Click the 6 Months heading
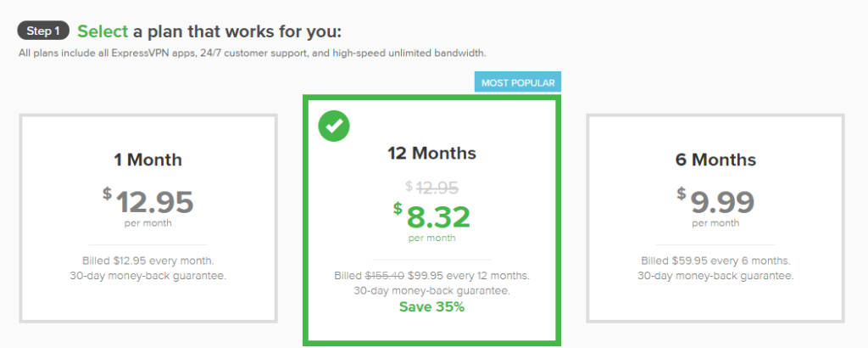The width and height of the screenshot is (868, 348). (715, 160)
